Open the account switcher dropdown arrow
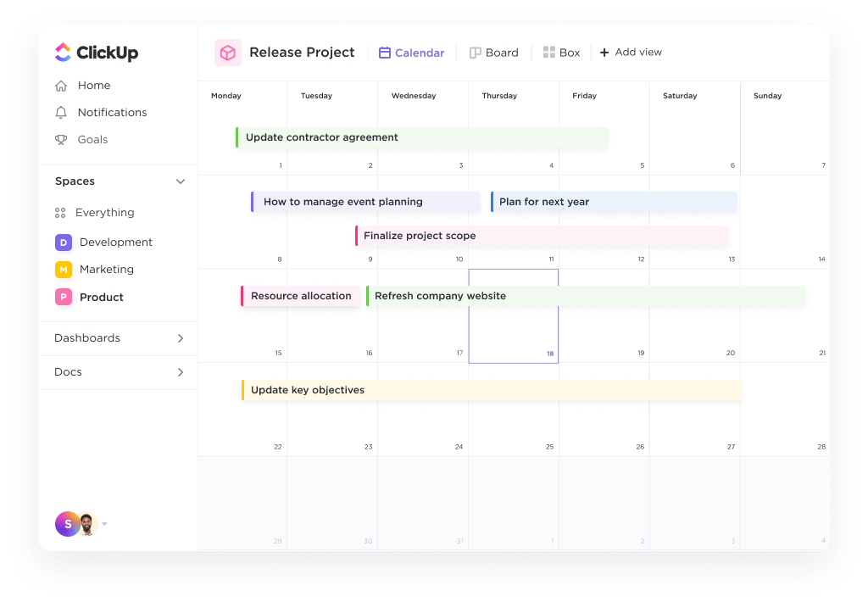868x602 pixels. 104,524
